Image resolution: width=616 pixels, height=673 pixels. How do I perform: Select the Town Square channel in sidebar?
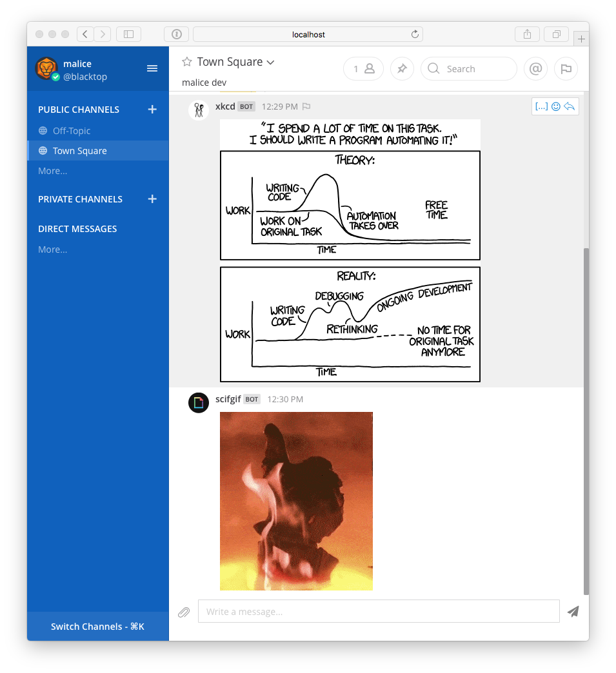[x=98, y=151]
